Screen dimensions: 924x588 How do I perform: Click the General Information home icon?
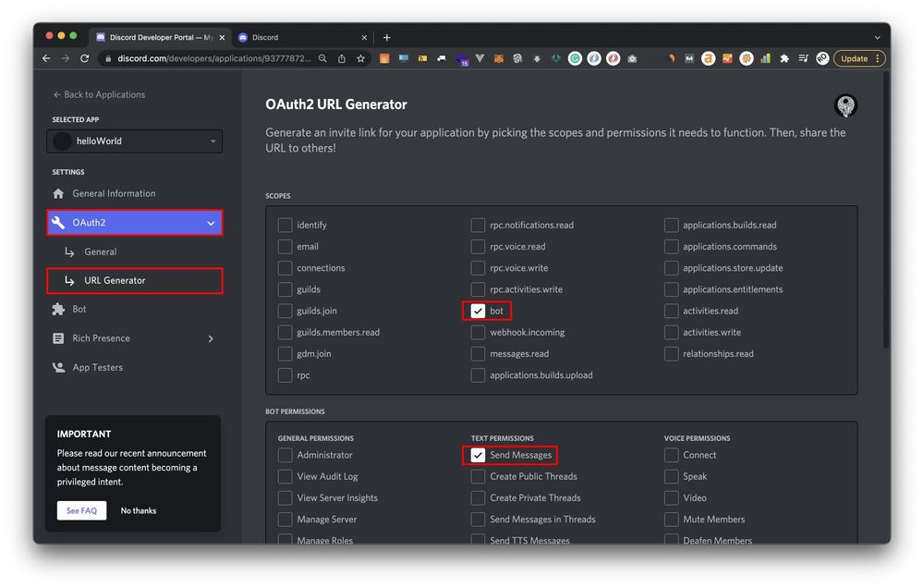[x=59, y=194]
